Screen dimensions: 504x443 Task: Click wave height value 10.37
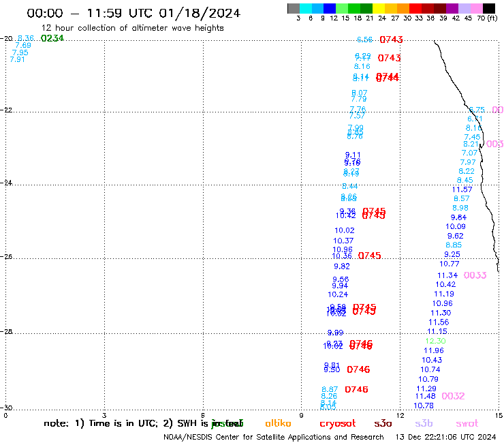pyautogui.click(x=343, y=241)
